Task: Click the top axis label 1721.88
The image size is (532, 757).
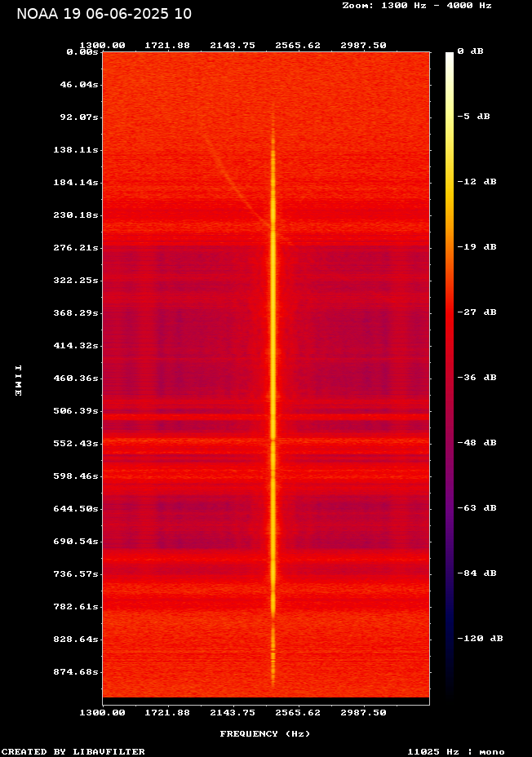Action: point(167,46)
